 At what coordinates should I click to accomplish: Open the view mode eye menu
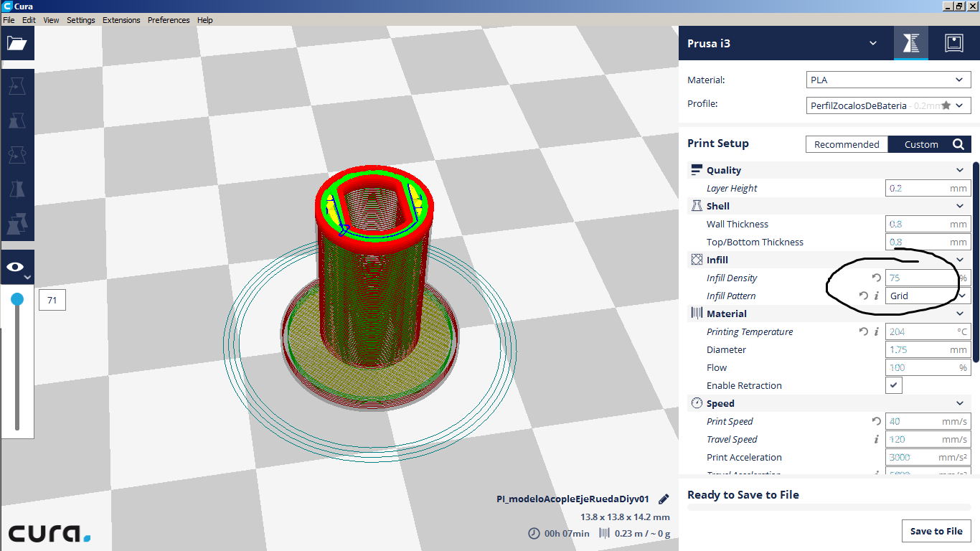[17, 267]
